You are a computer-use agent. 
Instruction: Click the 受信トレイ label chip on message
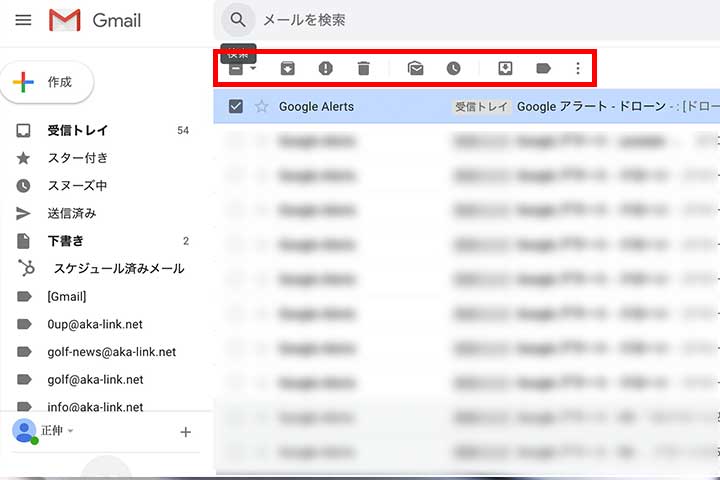click(x=481, y=107)
